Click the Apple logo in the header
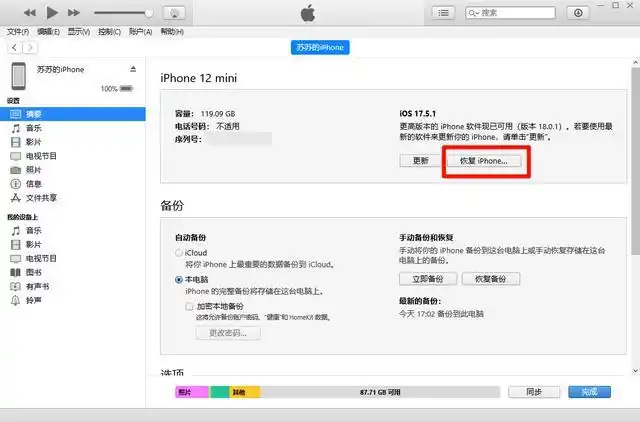Screen dimensions: 640x422 click(x=308, y=13)
